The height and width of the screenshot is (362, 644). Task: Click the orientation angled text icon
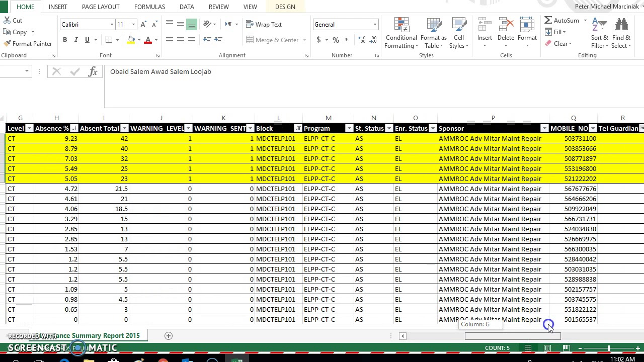pyautogui.click(x=207, y=24)
